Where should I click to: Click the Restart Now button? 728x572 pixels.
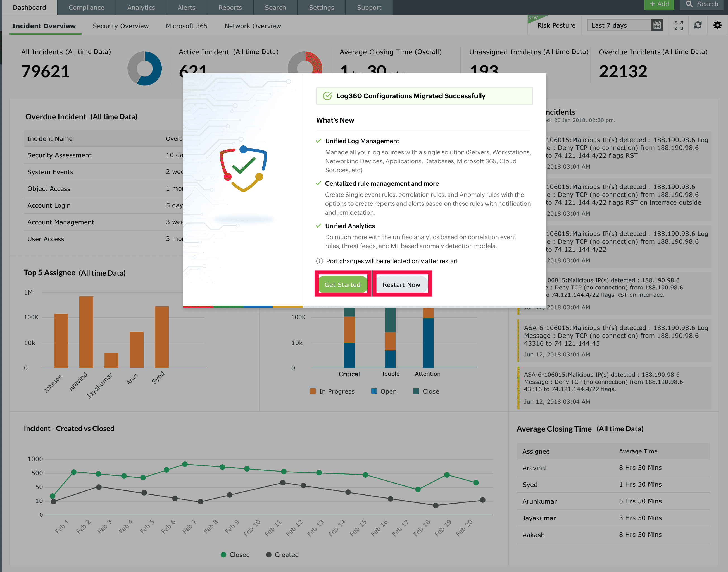[401, 284]
